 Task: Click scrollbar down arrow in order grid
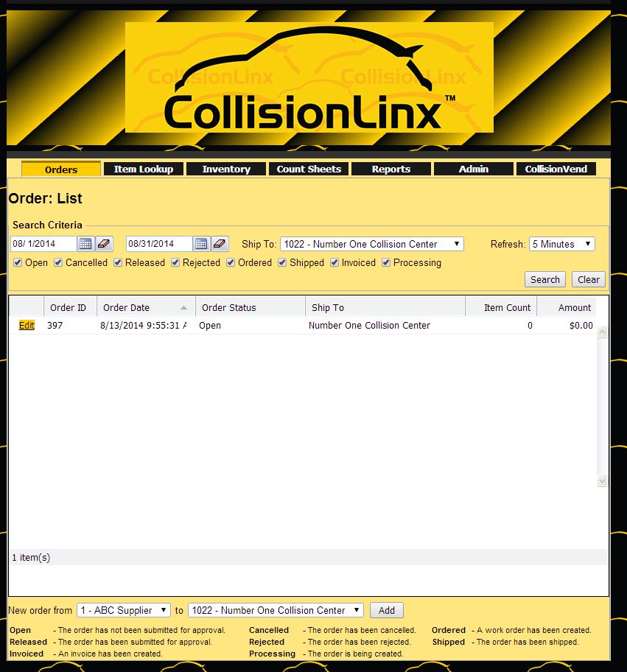click(x=602, y=481)
